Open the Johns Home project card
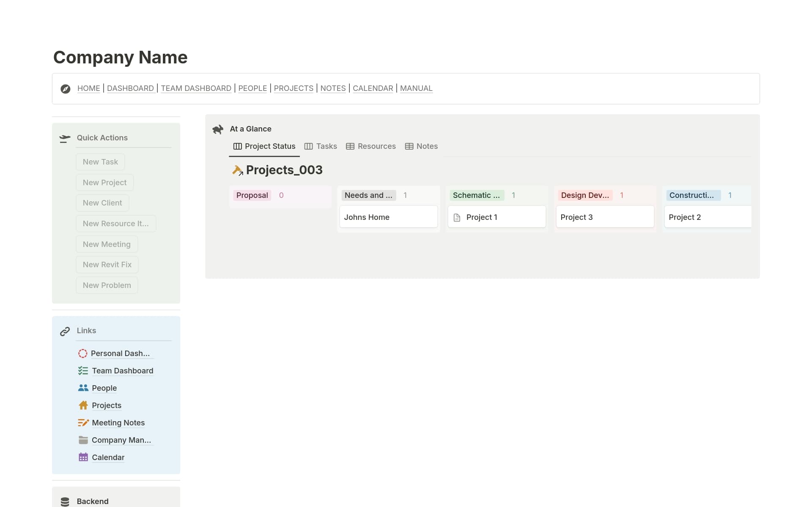The width and height of the screenshot is (812, 507). click(388, 217)
